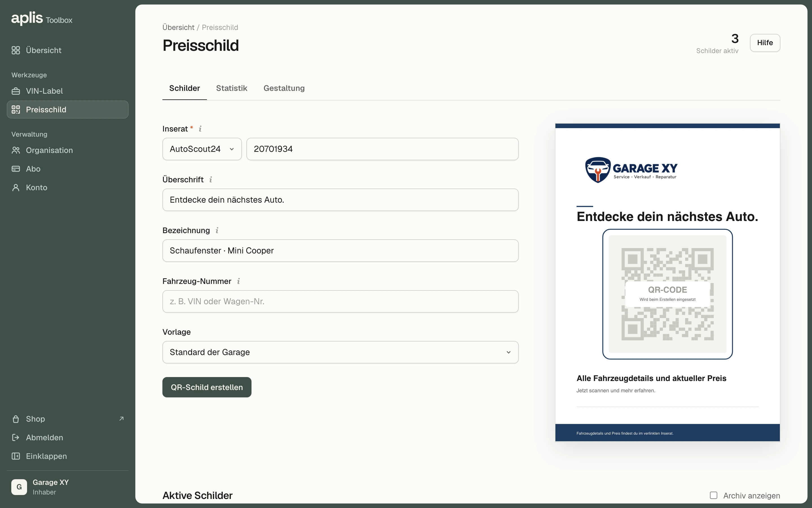Open Konto in the sidebar

pyautogui.click(x=67, y=187)
